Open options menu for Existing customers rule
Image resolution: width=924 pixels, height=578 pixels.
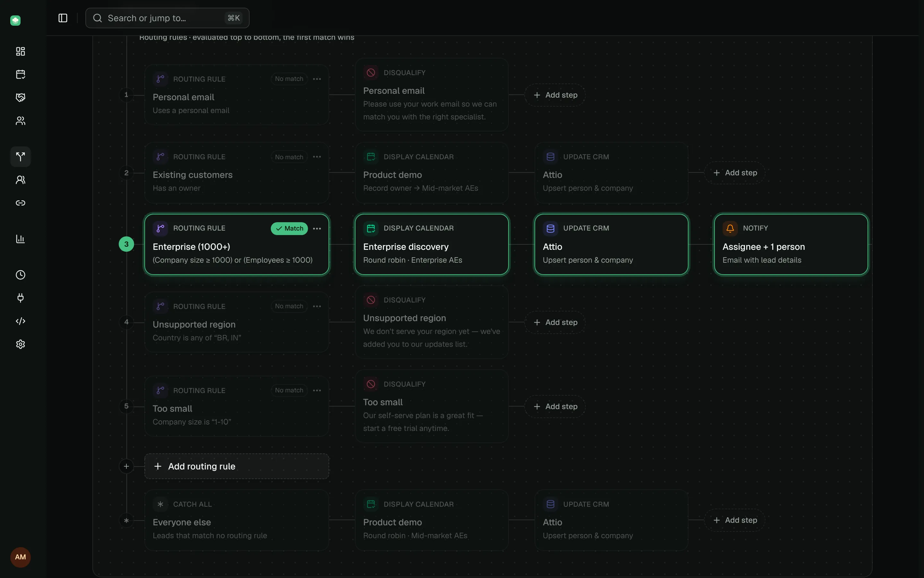[x=317, y=157]
